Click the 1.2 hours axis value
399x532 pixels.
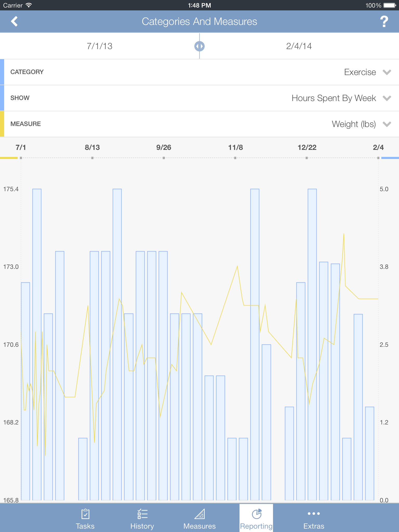pyautogui.click(x=384, y=422)
